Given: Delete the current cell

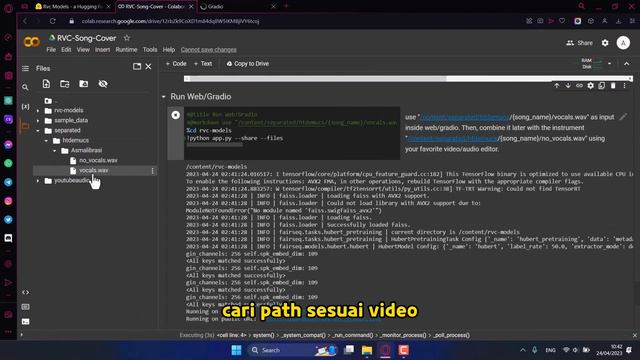Looking at the screenshot, I should pyautogui.click(x=613, y=86).
